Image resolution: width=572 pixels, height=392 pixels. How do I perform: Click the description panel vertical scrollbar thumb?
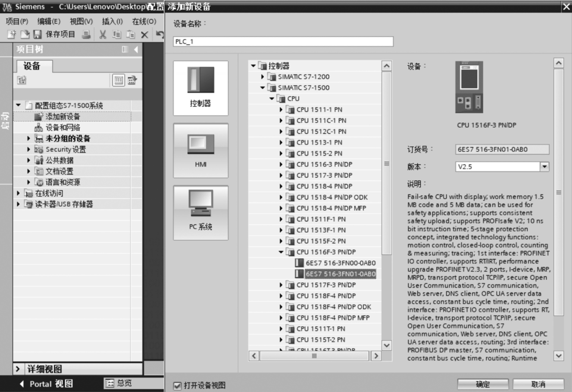point(559,192)
